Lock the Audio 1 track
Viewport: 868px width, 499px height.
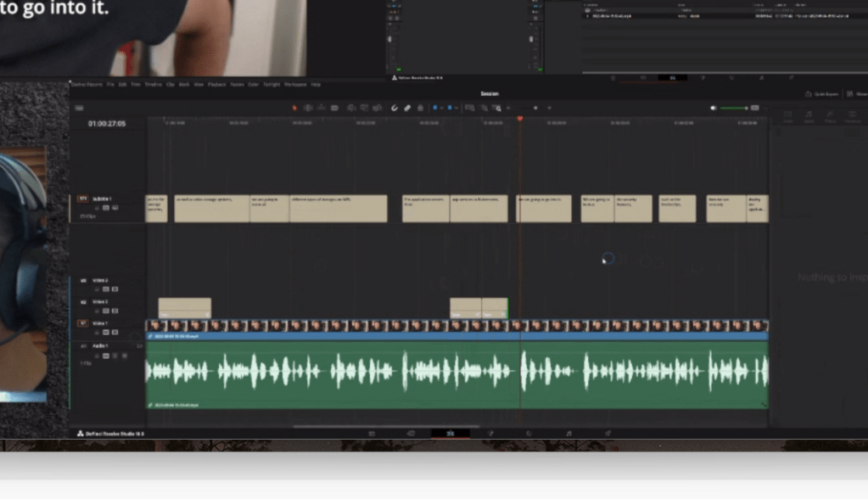point(97,356)
